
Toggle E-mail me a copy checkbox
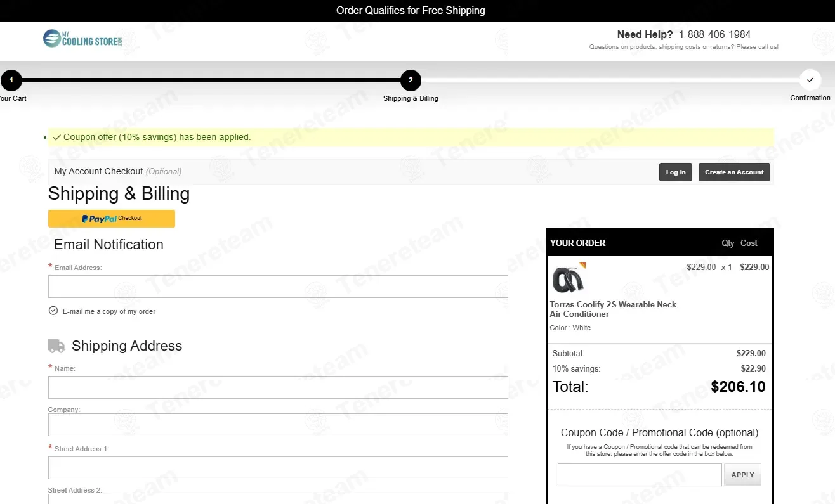(x=53, y=311)
